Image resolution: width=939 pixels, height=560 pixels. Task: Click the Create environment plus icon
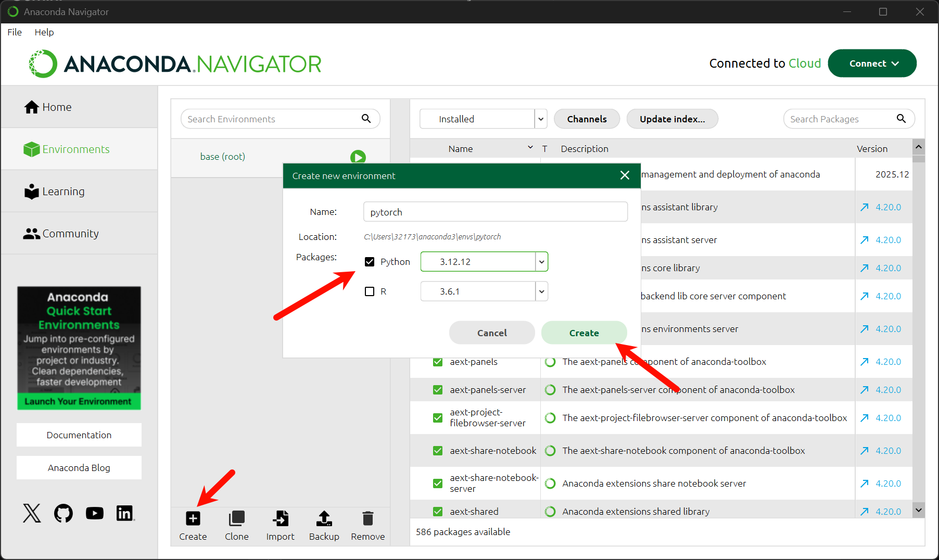click(x=193, y=518)
